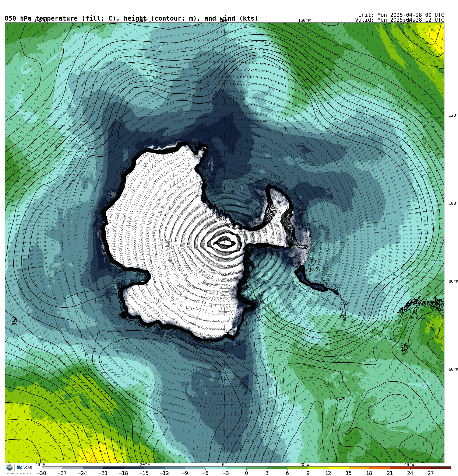
Task: Click the 9 legend value under color bar
Action: click(x=308, y=473)
